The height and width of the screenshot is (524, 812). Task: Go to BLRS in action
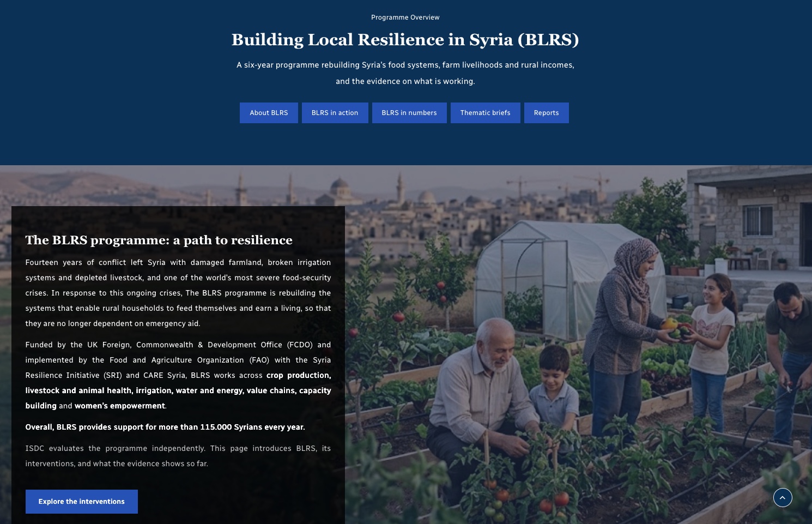pyautogui.click(x=335, y=113)
